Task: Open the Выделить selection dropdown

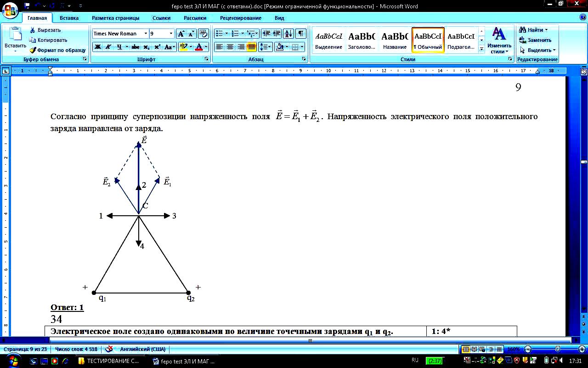Action: click(537, 50)
